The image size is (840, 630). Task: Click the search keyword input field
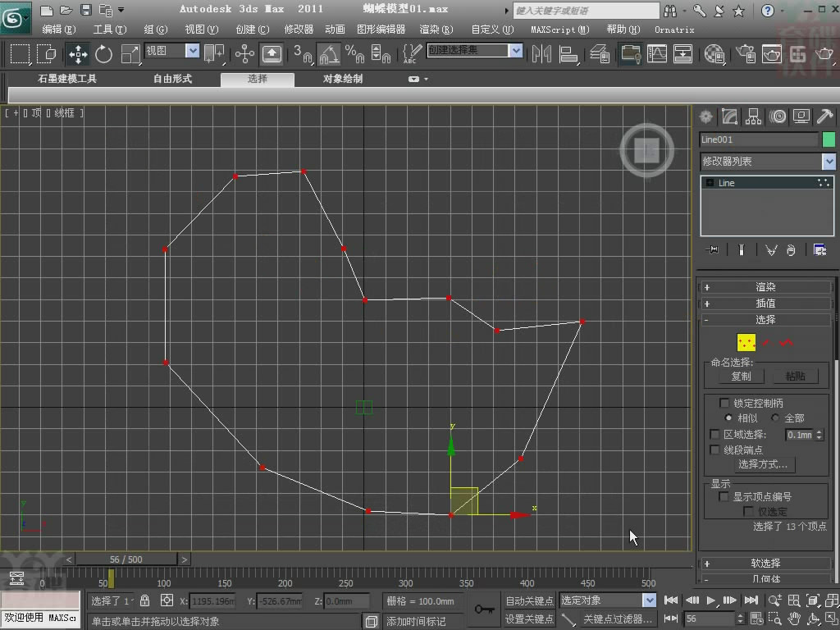[x=586, y=10]
